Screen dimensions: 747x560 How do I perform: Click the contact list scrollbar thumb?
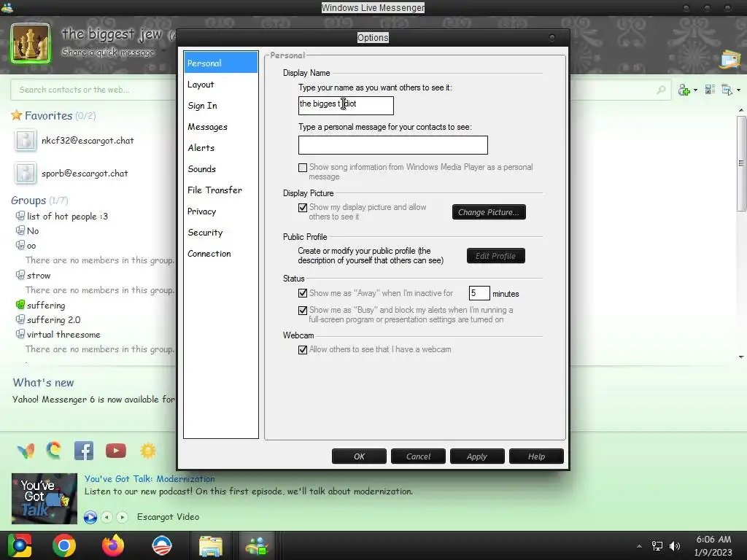tap(741, 163)
